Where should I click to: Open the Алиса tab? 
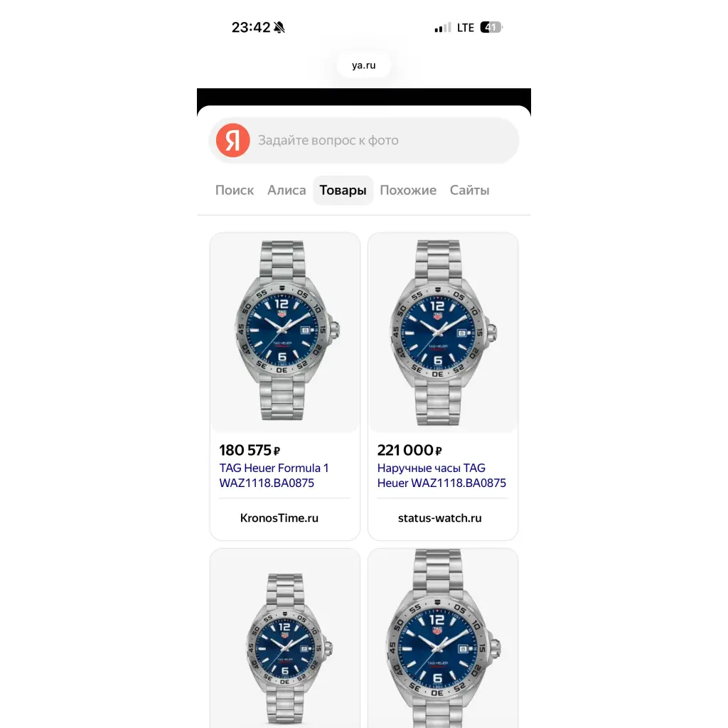(287, 191)
